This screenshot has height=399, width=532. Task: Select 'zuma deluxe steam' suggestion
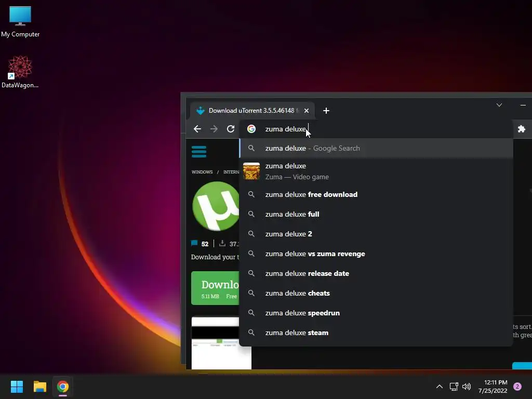coord(376,332)
